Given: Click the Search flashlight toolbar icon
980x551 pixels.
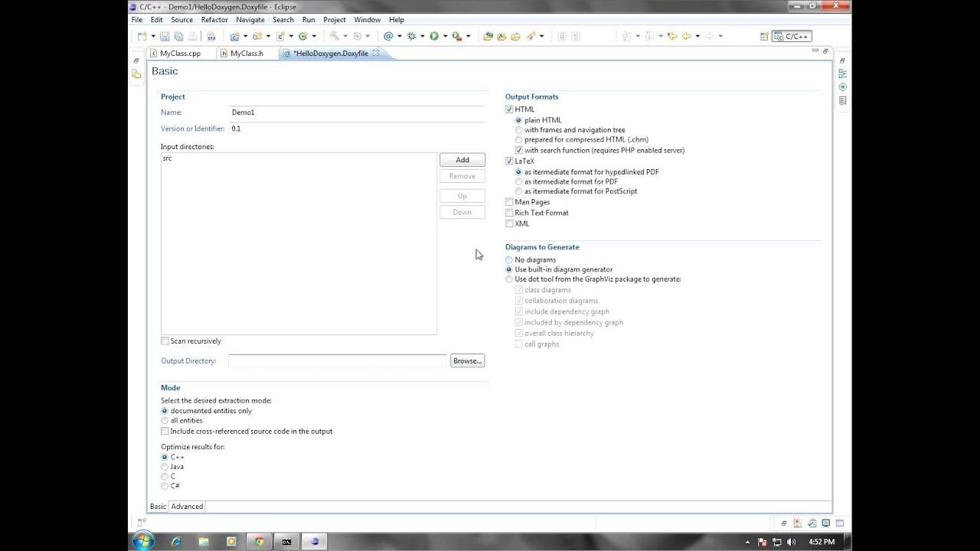Looking at the screenshot, I should (x=530, y=36).
